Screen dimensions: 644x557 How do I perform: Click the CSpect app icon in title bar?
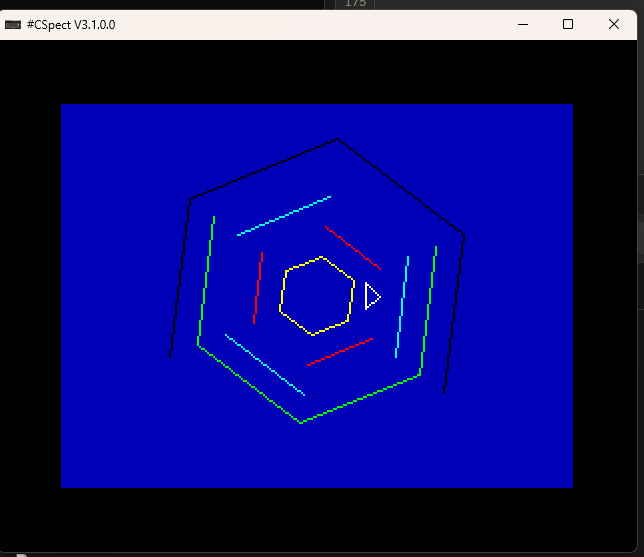coord(13,24)
